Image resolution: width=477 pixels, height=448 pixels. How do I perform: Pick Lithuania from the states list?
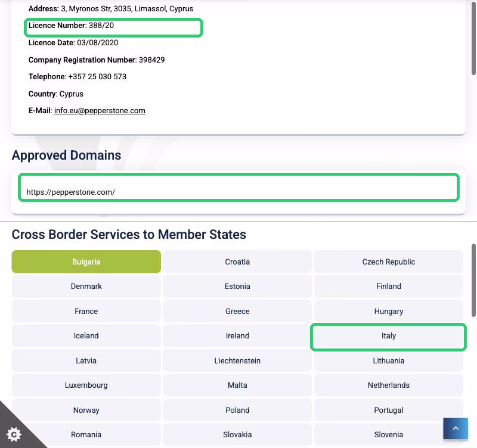(x=389, y=361)
